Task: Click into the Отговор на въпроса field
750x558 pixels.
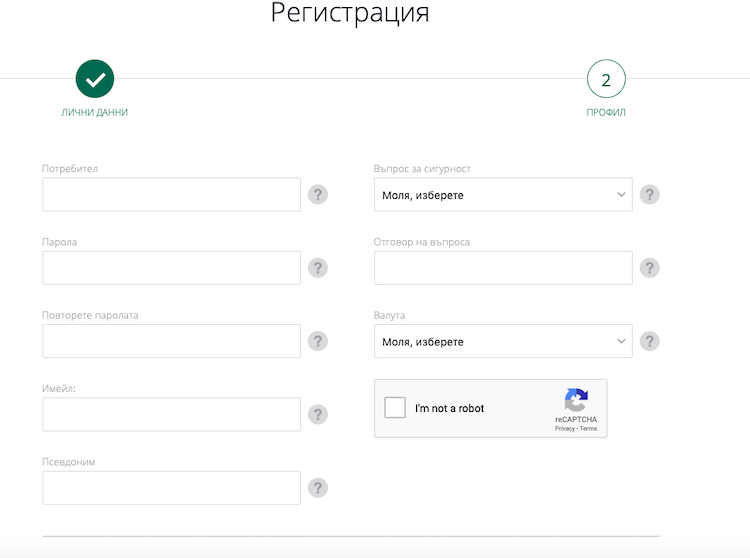Action: pos(503,268)
